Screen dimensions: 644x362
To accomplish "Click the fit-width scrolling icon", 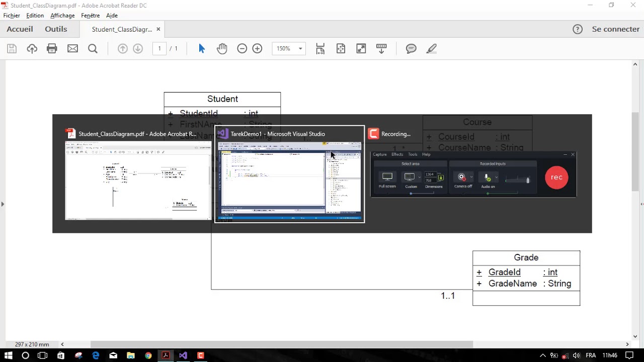I will tap(320, 49).
